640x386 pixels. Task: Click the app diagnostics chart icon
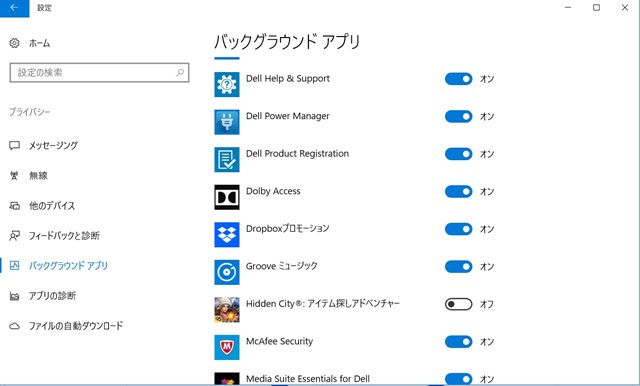click(x=14, y=296)
